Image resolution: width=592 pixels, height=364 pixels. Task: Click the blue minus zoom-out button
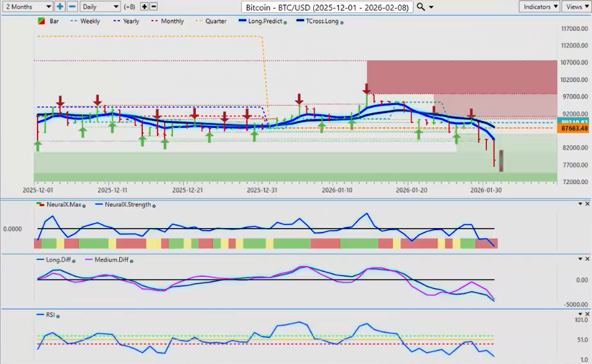[72, 6]
